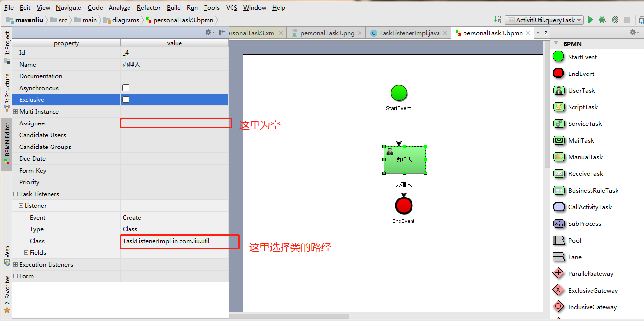This screenshot has height=321, width=644.
Task: Show hidden editor tabs list
Action: 542,33
